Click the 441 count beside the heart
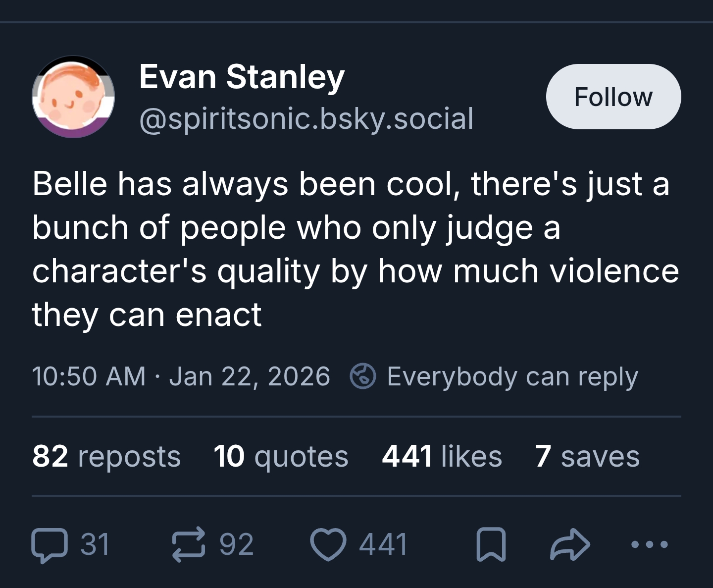Viewport: 713px width, 588px height. point(383,544)
